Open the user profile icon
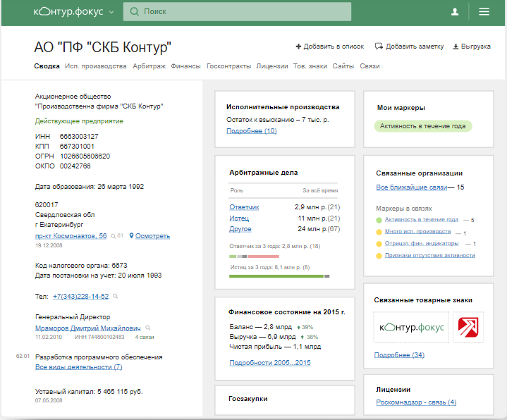The width and height of the screenshot is (507, 420). tap(455, 12)
